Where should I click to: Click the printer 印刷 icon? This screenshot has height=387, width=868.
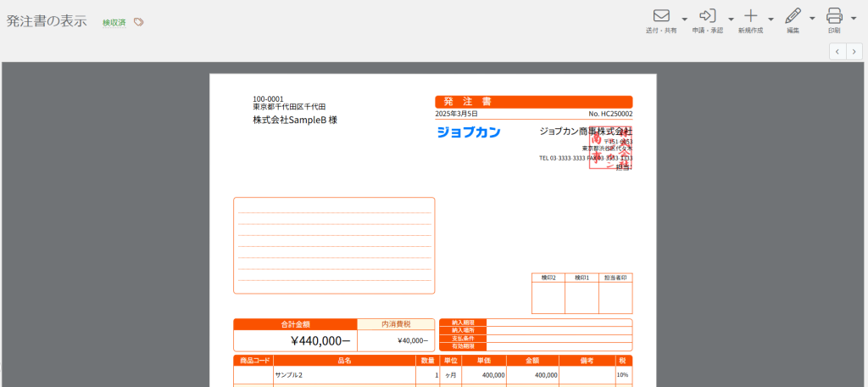pos(834,15)
